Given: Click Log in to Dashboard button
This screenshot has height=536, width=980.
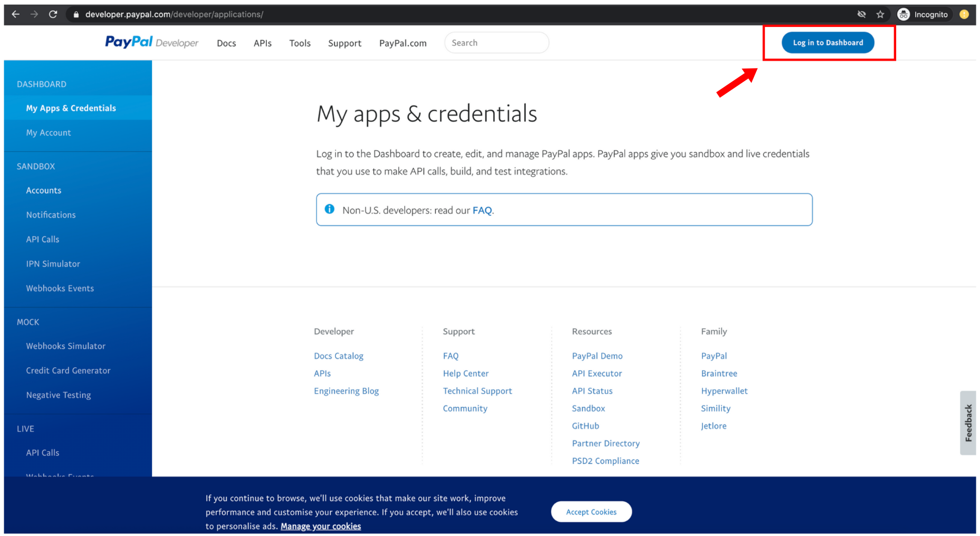Looking at the screenshot, I should tap(828, 42).
